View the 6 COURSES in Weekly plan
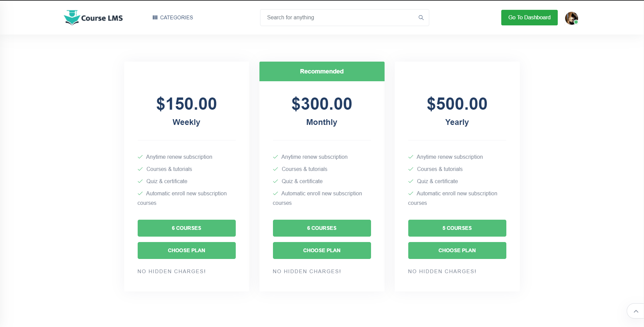This screenshot has width=644, height=327. tap(186, 228)
